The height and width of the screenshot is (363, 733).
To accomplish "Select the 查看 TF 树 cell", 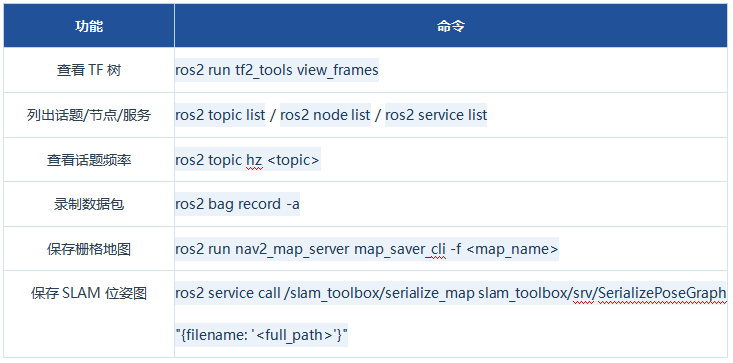I will click(89, 70).
